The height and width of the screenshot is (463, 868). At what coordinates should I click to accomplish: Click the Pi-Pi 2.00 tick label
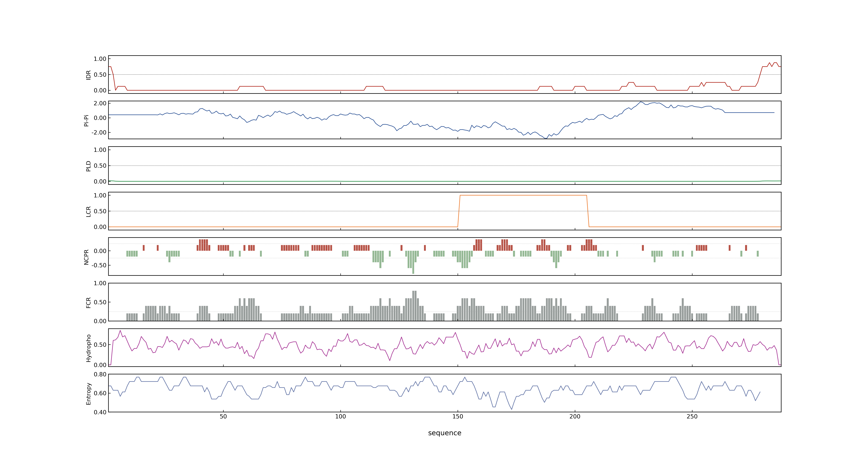click(x=100, y=103)
